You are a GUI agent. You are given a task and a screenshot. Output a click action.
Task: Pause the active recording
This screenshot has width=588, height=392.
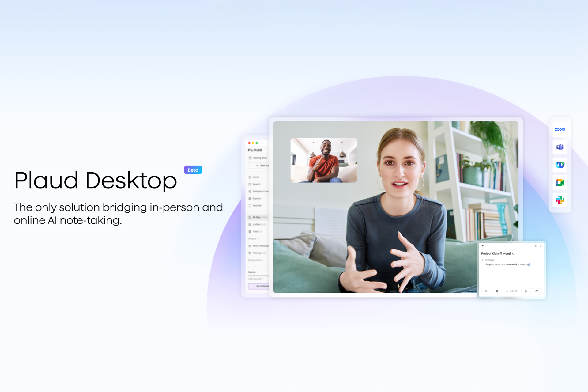486,291
